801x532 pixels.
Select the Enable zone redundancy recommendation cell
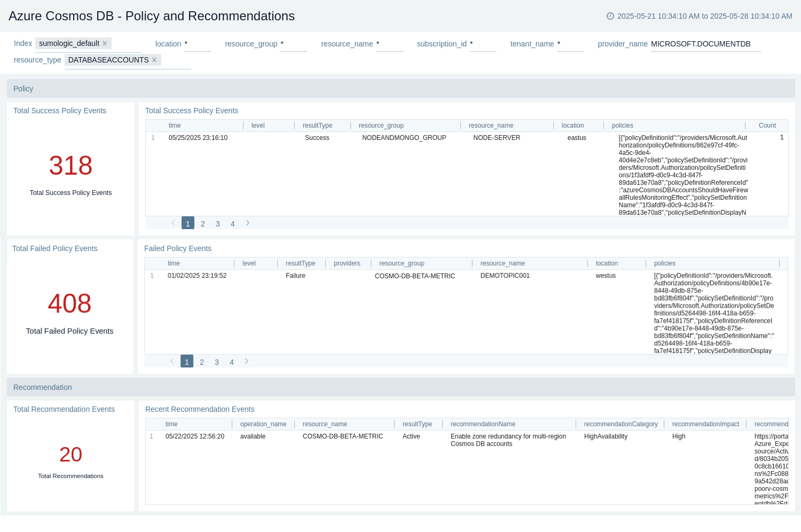tap(508, 440)
